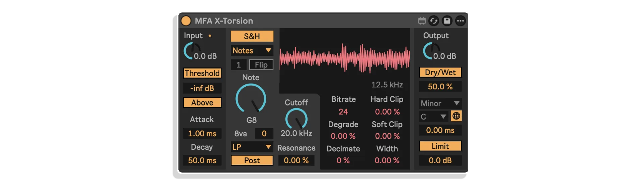Click the Note knob dial
644x185 pixels.
(x=251, y=99)
